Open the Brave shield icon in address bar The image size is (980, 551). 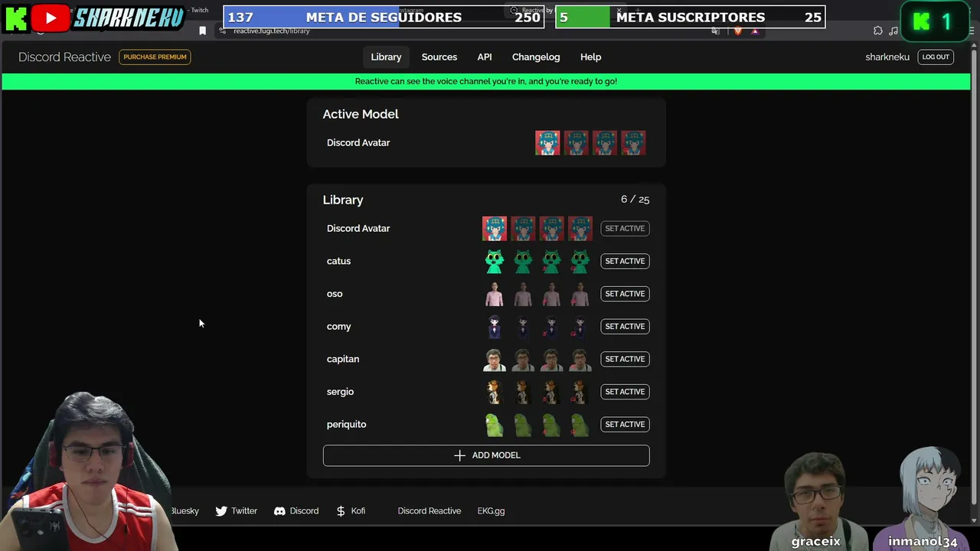tap(738, 31)
